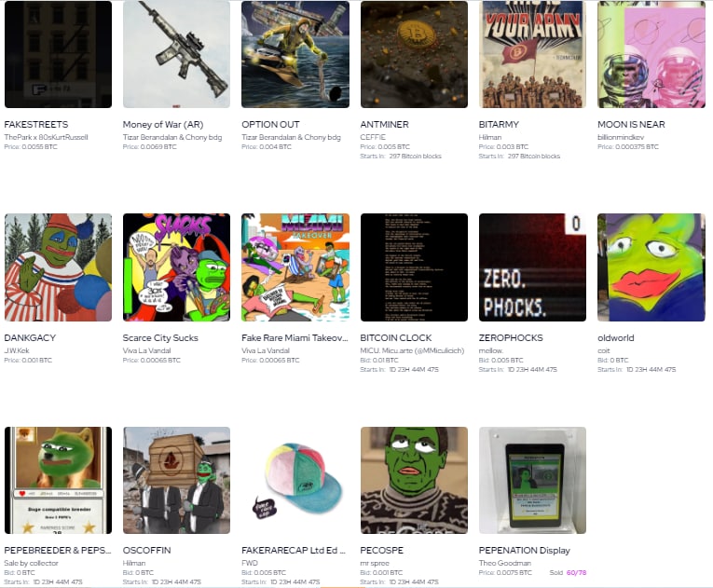
Task: Click the PEPENATION Display title
Action: (x=525, y=550)
